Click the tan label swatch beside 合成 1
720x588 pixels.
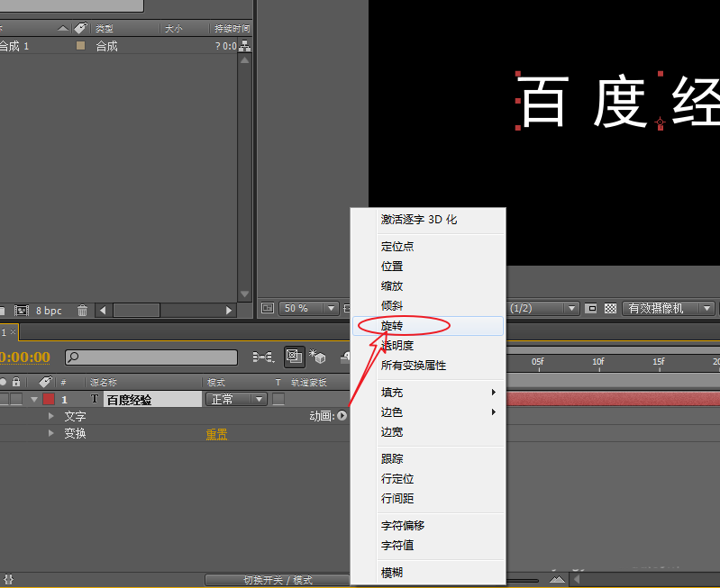point(80,45)
